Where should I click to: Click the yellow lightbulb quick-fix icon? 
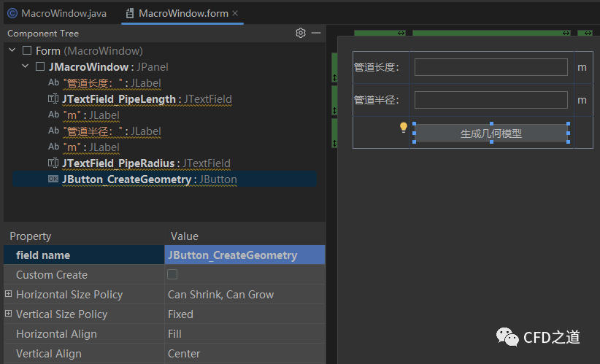click(403, 128)
